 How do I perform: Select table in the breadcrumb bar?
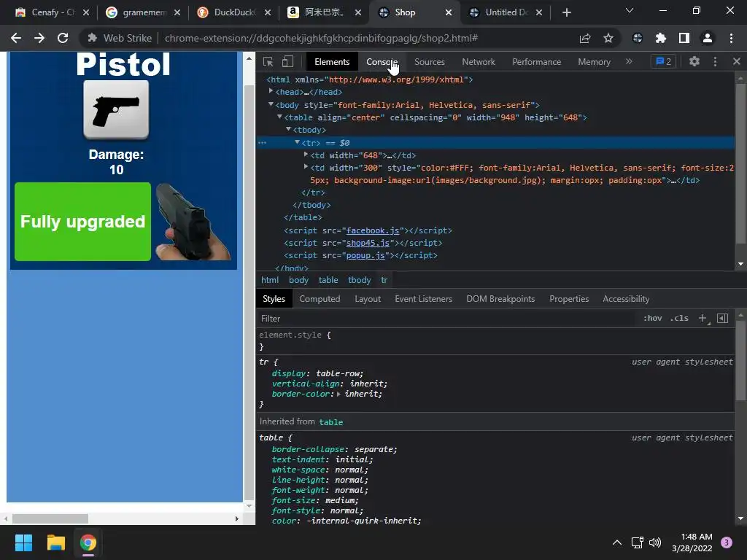pos(328,280)
